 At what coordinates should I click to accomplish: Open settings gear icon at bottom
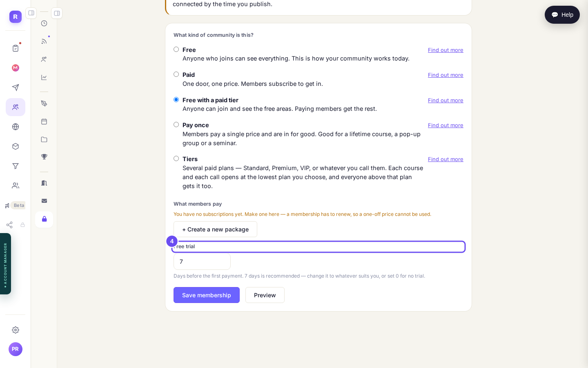click(16, 330)
